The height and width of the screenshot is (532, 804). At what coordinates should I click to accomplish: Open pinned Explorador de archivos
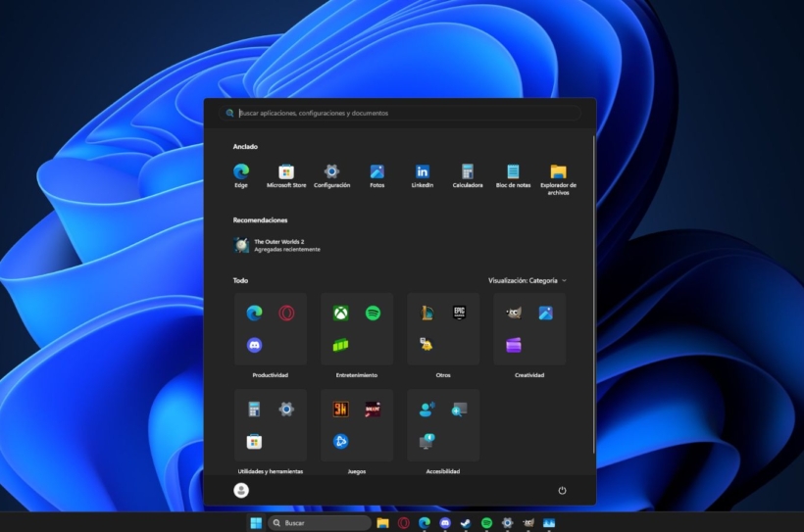pyautogui.click(x=558, y=179)
